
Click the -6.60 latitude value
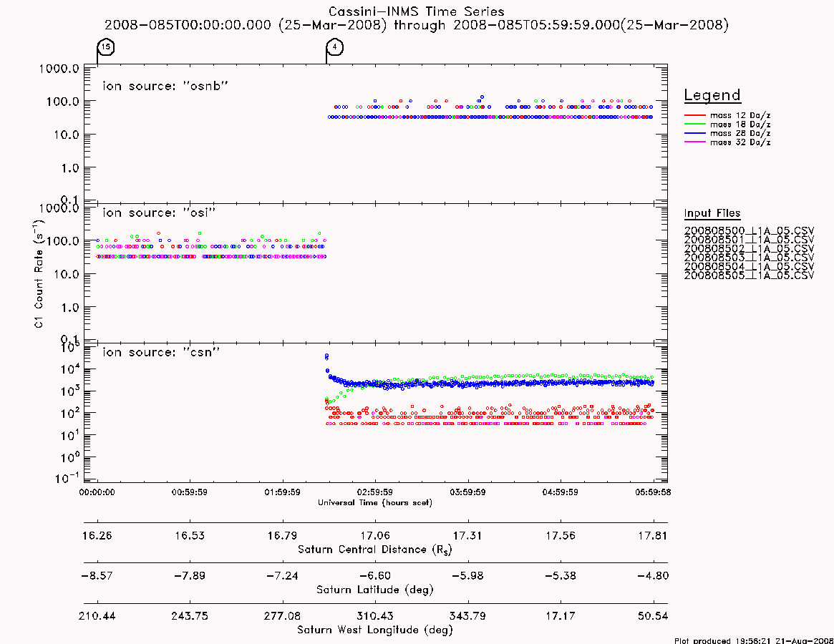point(375,576)
